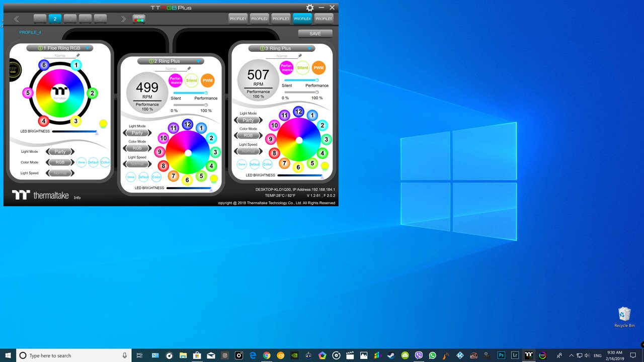
Task: Select controller page 2 tab
Action: (55, 19)
